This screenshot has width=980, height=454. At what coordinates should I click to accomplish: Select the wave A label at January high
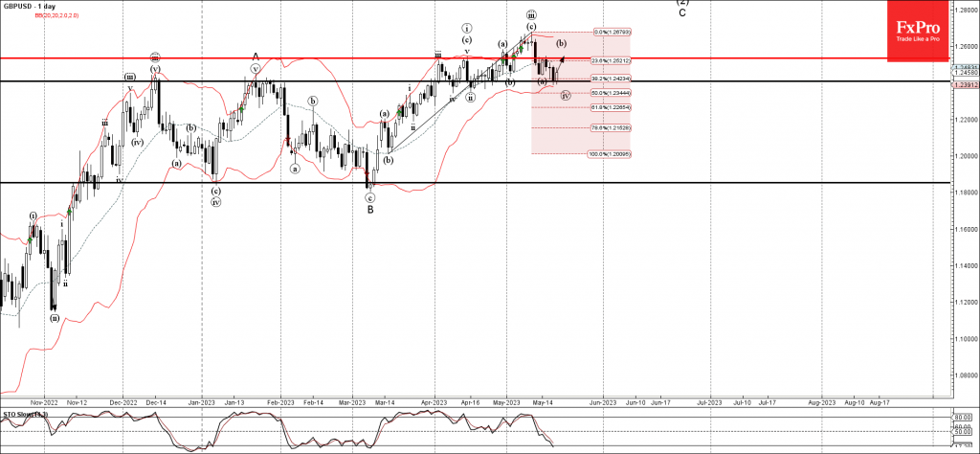point(255,56)
